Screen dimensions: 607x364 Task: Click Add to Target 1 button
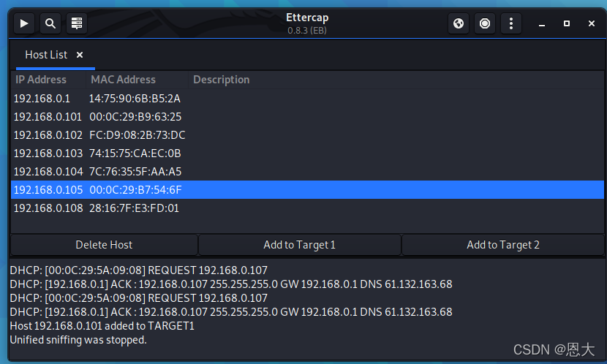click(299, 245)
